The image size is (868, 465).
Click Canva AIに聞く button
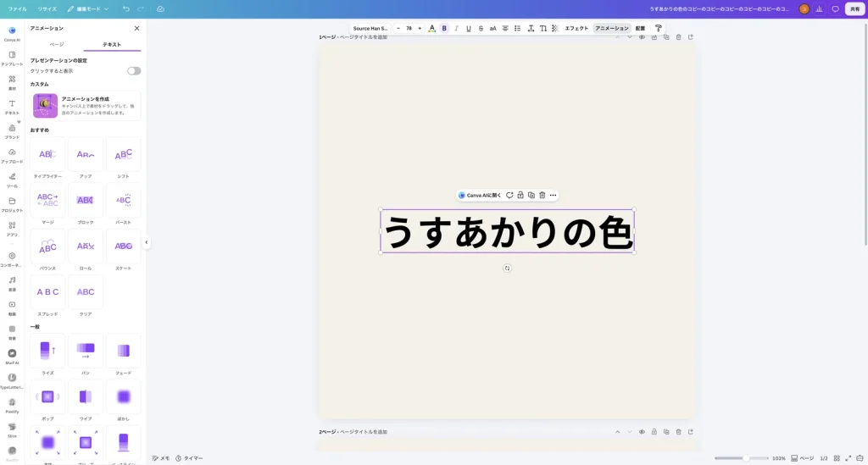(480, 195)
